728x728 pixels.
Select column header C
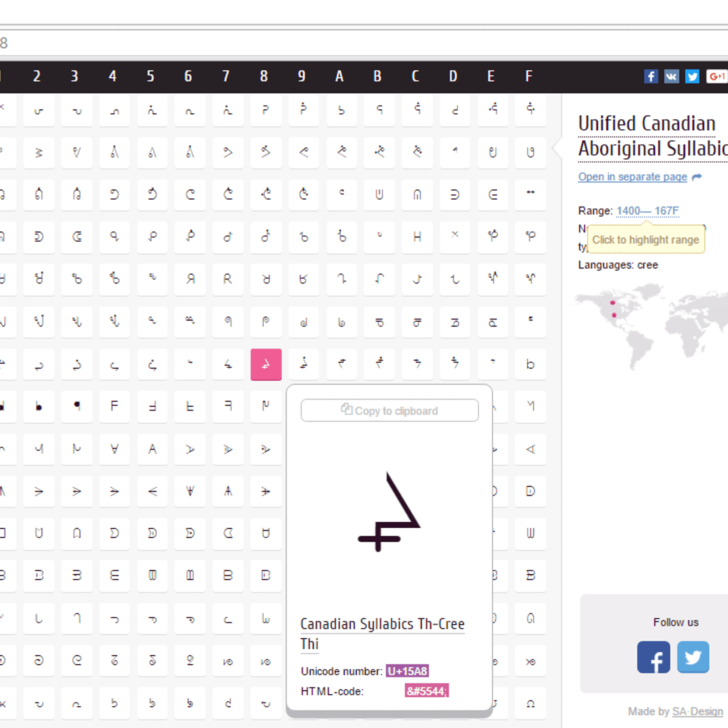(415, 76)
